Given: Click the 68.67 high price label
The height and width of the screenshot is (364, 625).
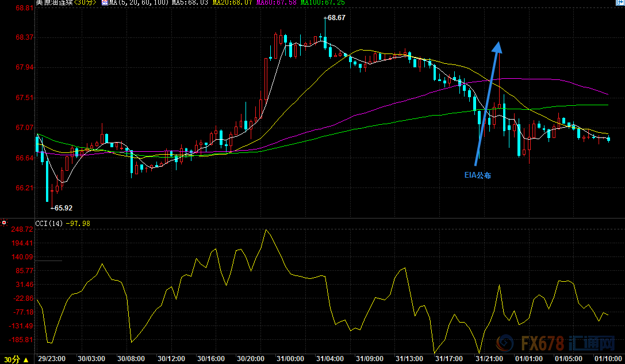Looking at the screenshot, I should click(336, 18).
